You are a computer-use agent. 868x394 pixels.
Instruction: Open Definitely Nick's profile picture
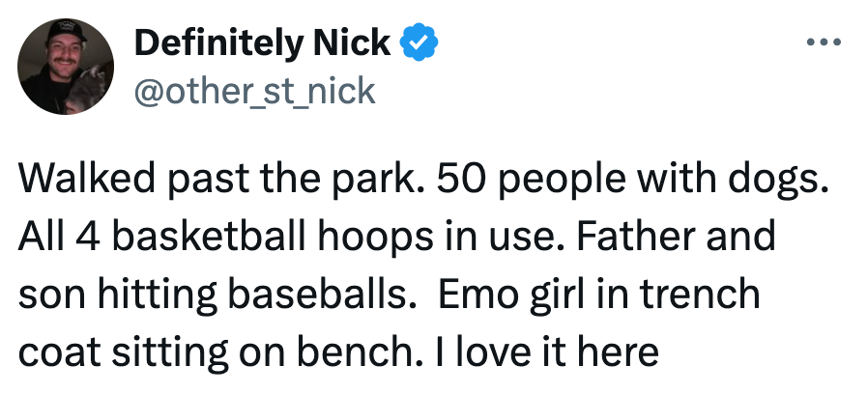tap(67, 67)
